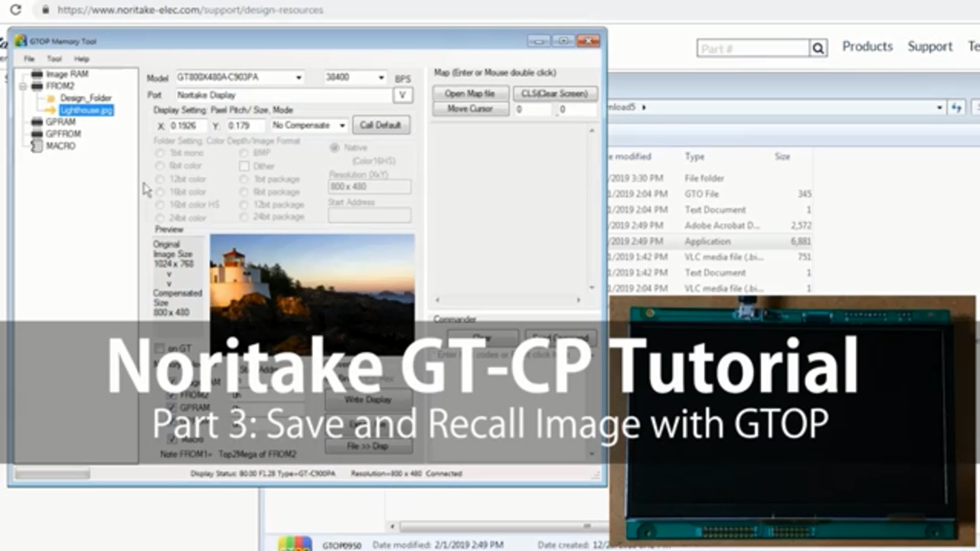Open the Support website menu

[x=930, y=47]
